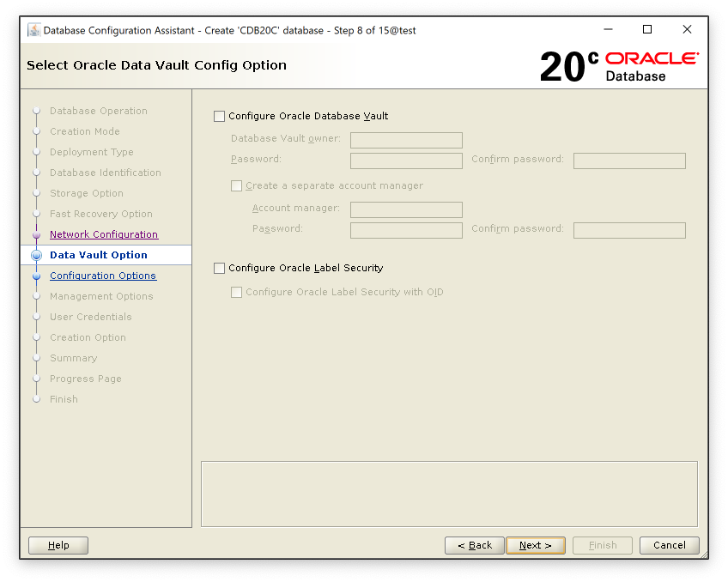Cancel the database creation wizard
Image resolution: width=728 pixels, height=582 pixels.
pos(669,545)
